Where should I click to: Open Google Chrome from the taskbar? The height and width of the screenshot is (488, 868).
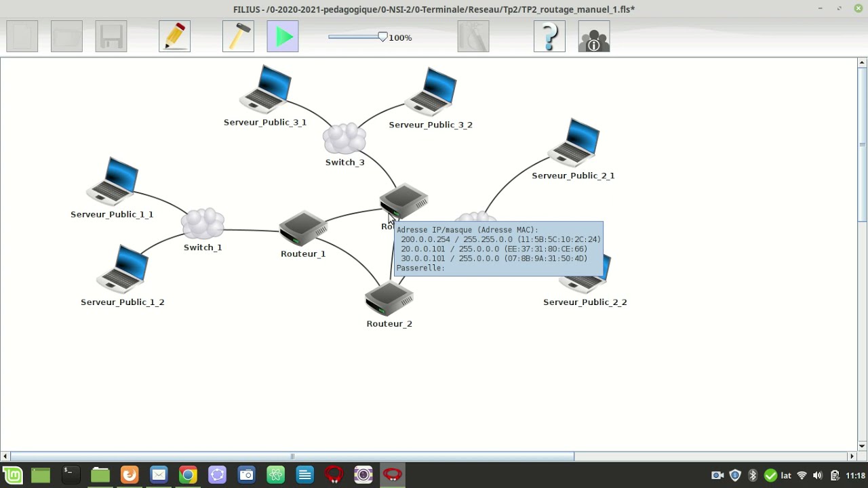point(188,475)
